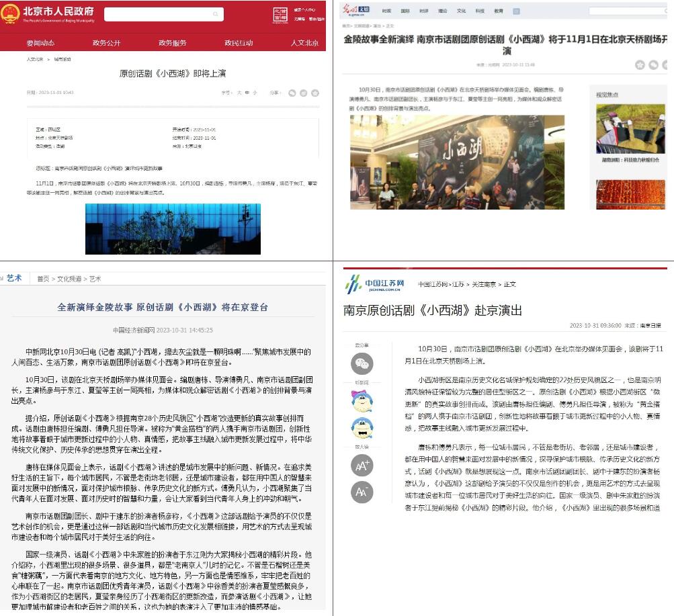Select 时评 in the Guangming top navigation

click(x=424, y=11)
